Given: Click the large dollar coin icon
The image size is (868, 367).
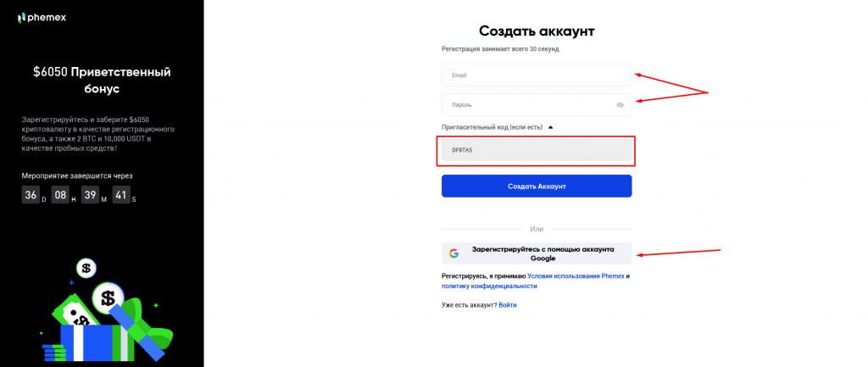Looking at the screenshot, I should 108,297.
